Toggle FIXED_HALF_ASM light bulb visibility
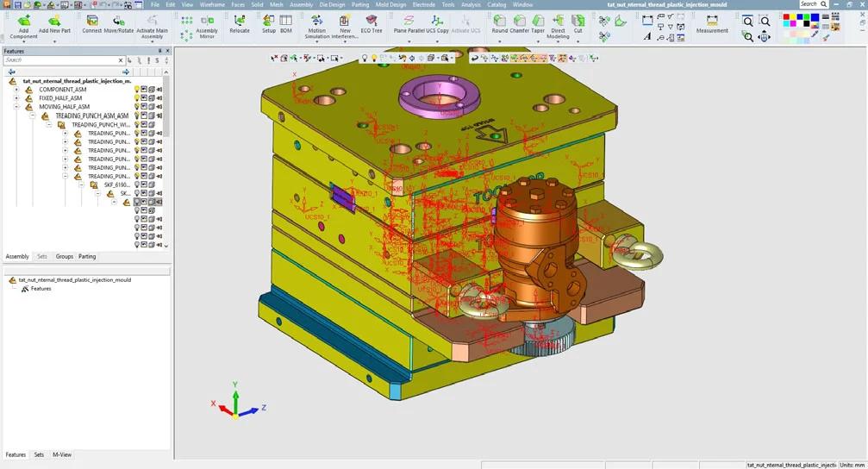Image resolution: width=868 pixels, height=469 pixels. 137,98
